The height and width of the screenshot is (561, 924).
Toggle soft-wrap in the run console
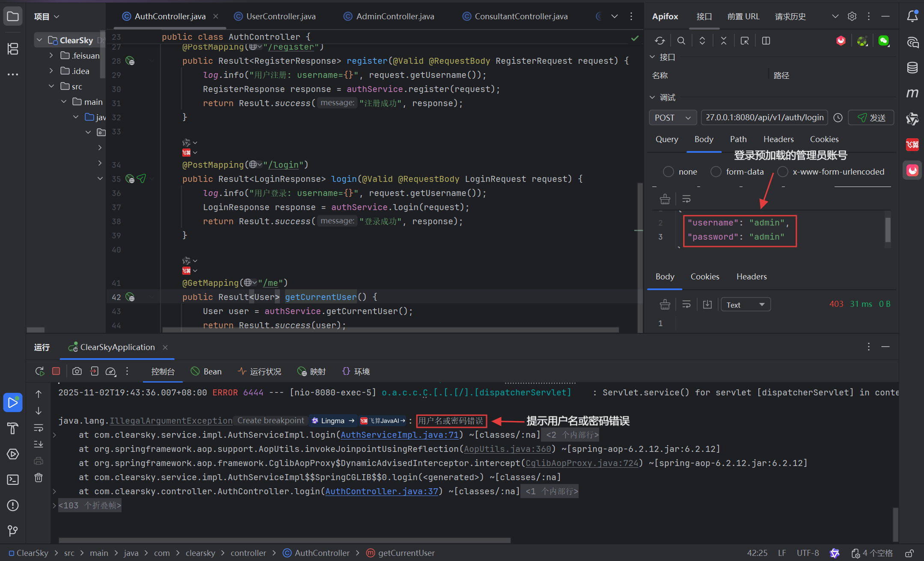[x=39, y=427]
